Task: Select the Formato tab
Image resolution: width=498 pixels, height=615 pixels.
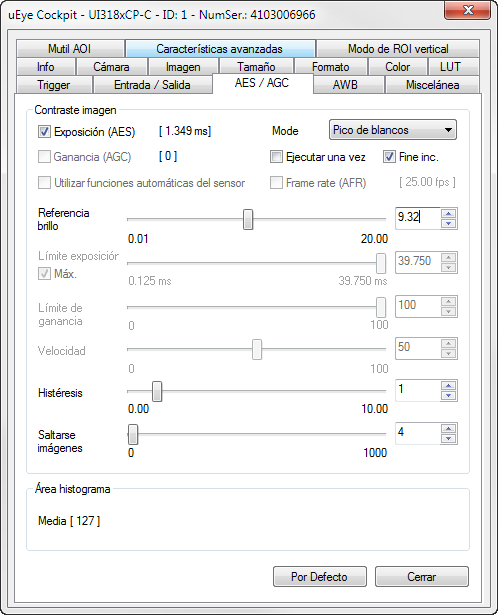Action: coord(331,67)
